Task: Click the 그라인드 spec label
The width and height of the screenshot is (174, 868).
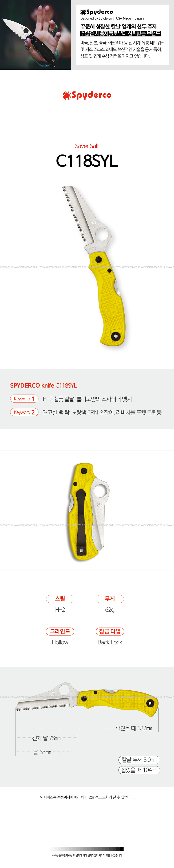Action: click(x=60, y=631)
